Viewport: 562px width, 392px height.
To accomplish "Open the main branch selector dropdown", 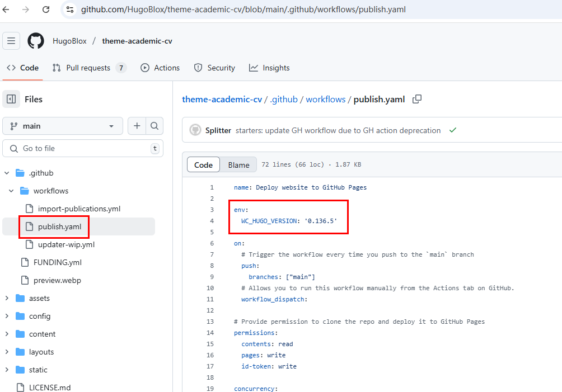I will [x=63, y=126].
